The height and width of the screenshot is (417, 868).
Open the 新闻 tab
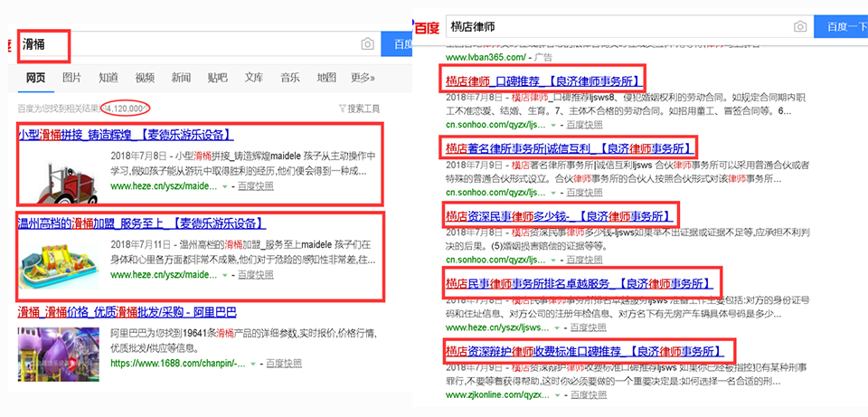[181, 78]
